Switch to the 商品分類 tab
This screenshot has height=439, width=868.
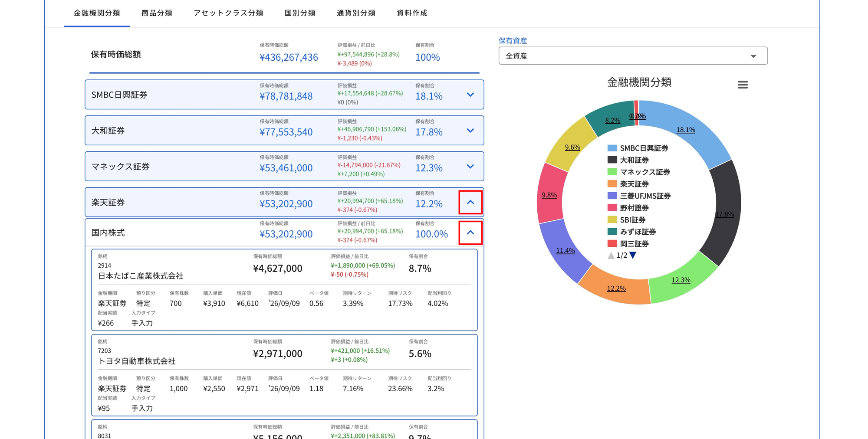pos(157,13)
